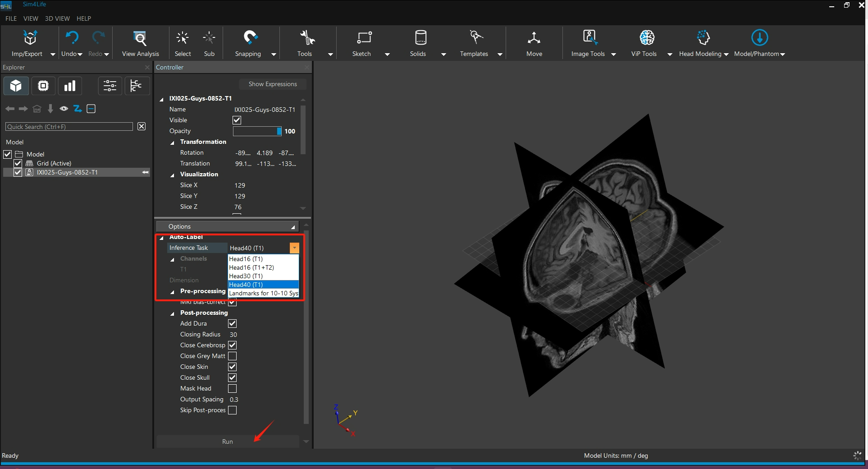Select the Move tool

[534, 38]
